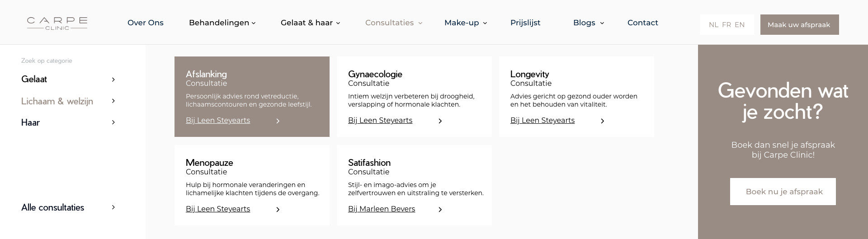Open the Prijslijst menu item
868x239 pixels.
pos(525,23)
